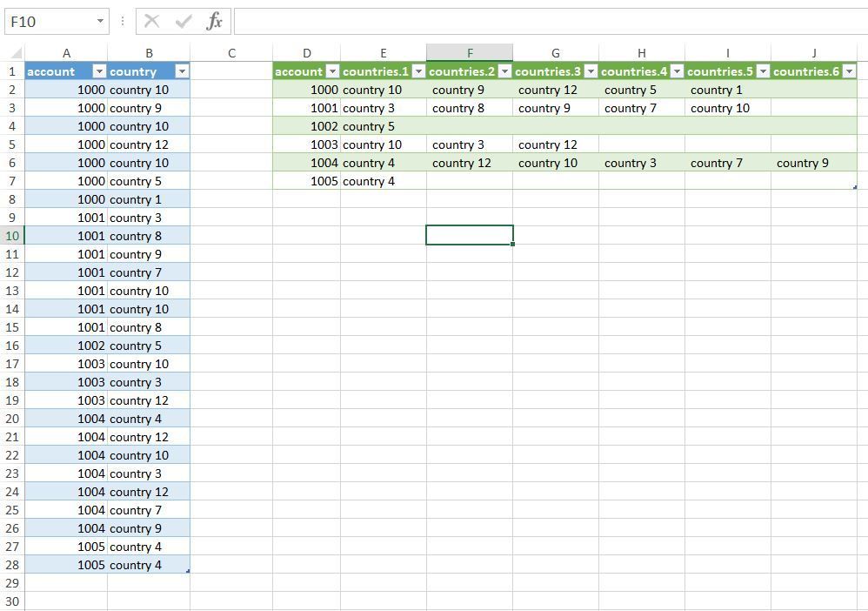Viewport: 868px width, 611px height.
Task: Click cell H3 containing country 7
Action: [642, 108]
